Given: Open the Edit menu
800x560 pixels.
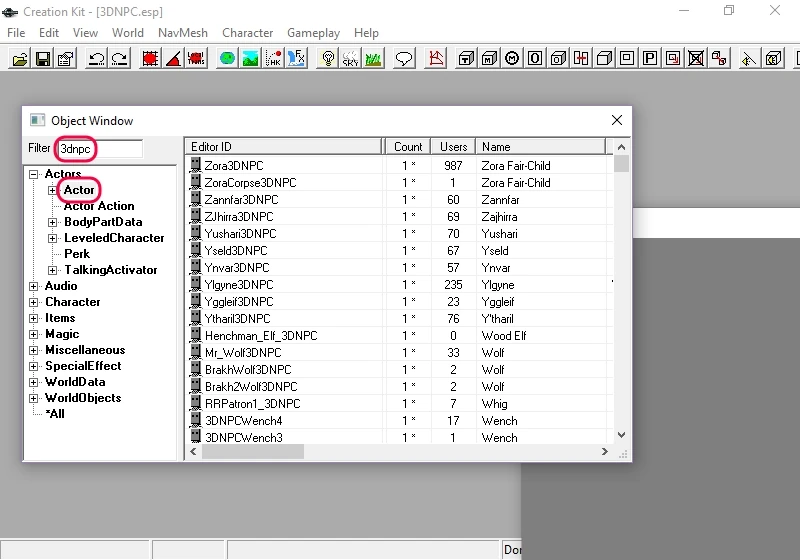Looking at the screenshot, I should click(x=49, y=33).
